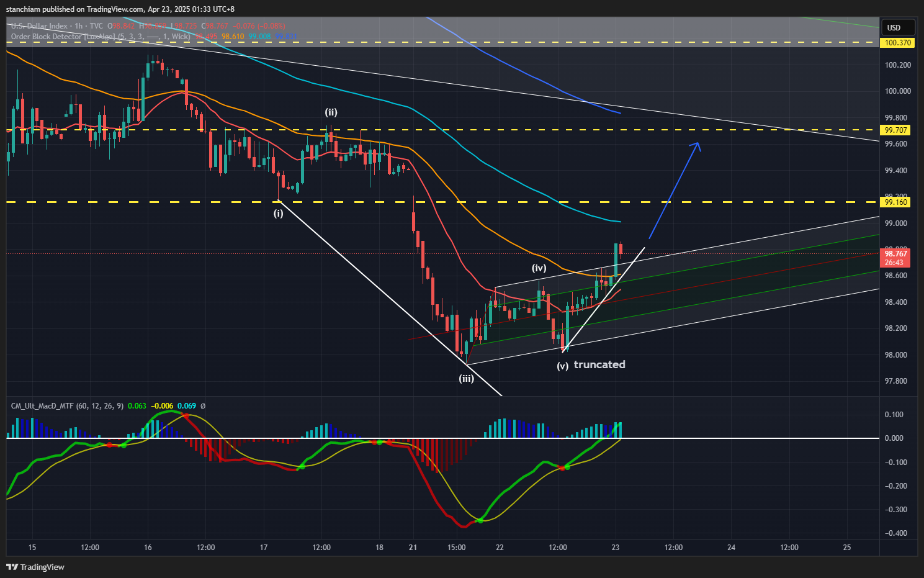Click the blue 99.831 indicator value
The width and height of the screenshot is (924, 578).
click(287, 37)
